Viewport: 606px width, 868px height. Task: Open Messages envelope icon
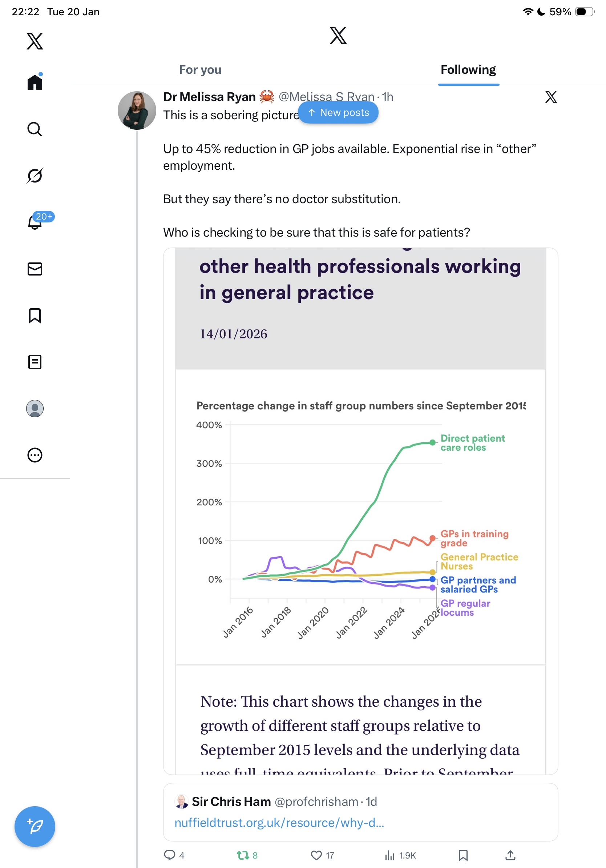tap(35, 269)
